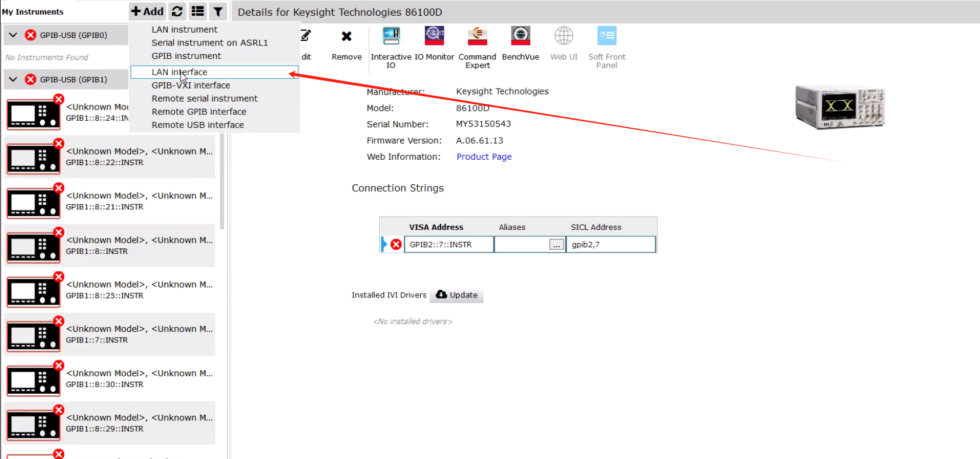Expand the Add instrument menu
Image resolution: width=980 pixels, height=459 pixels.
point(147,11)
